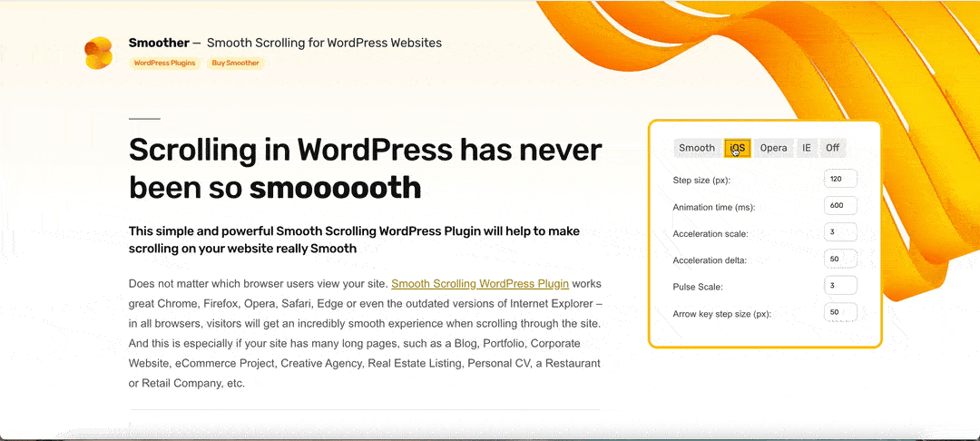Click the 'Step size (px):' label
This screenshot has width=980, height=441.
tap(701, 181)
